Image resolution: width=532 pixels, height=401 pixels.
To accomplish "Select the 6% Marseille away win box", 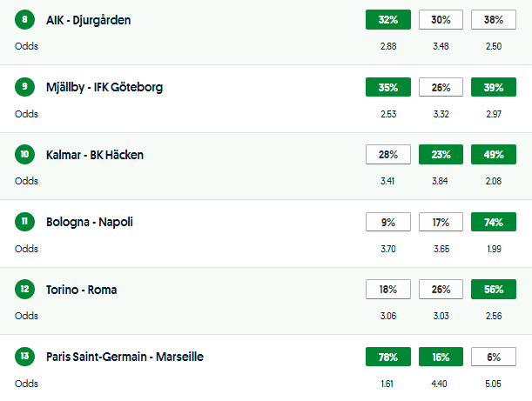I will [x=493, y=357].
